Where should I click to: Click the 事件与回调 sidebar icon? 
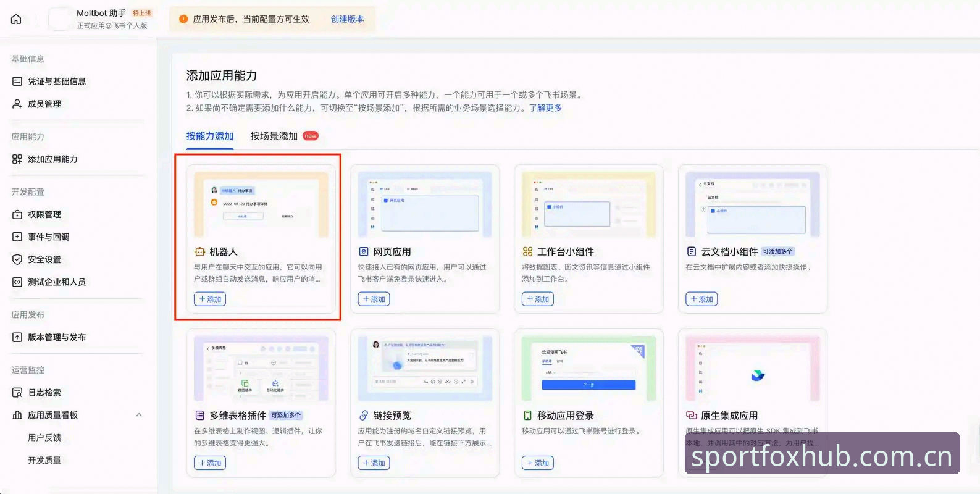(17, 237)
